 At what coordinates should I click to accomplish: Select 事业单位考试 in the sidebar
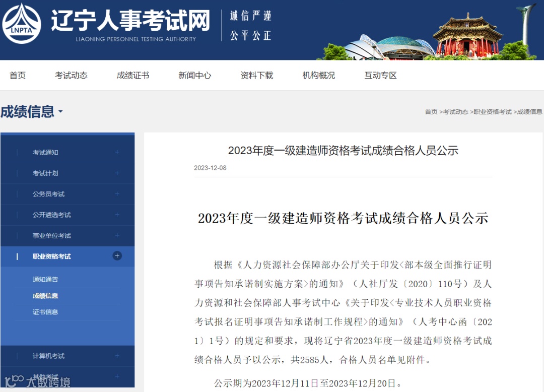52,236
